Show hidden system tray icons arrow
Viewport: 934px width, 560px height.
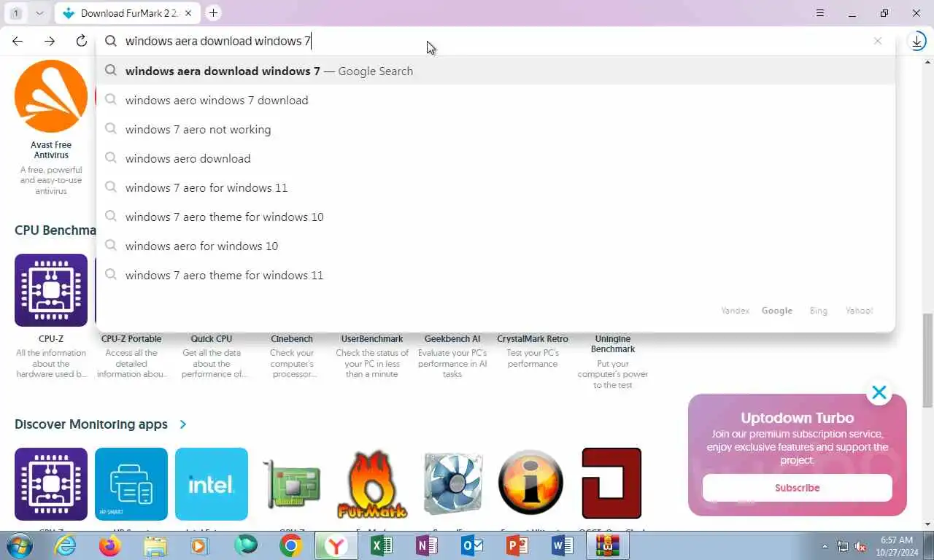[825, 546]
